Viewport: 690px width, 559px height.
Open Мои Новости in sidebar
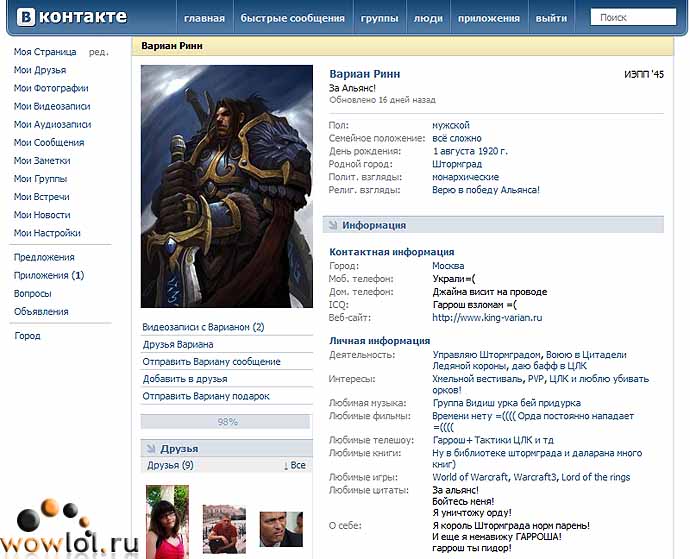click(42, 214)
